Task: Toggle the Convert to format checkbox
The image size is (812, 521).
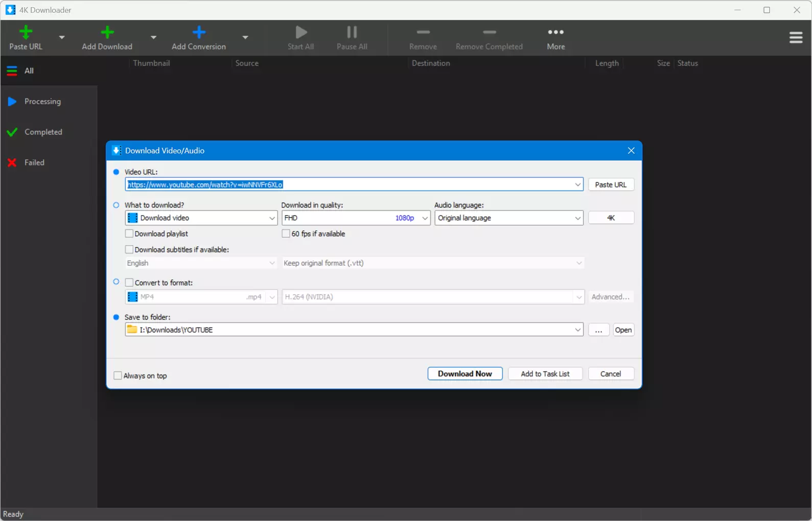Action: [x=129, y=282]
